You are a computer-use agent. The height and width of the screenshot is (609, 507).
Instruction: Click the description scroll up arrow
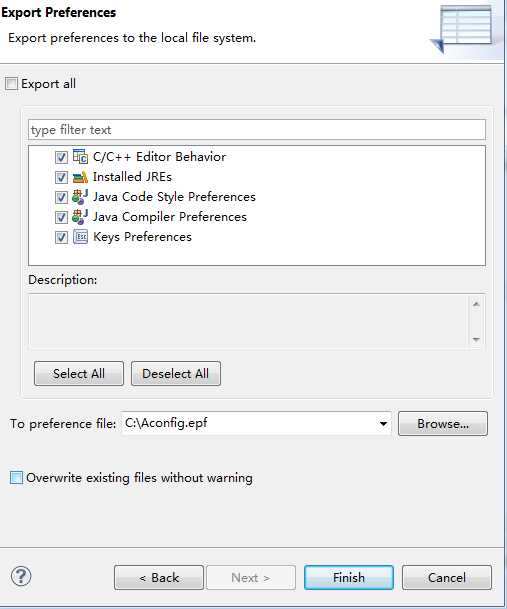point(476,304)
